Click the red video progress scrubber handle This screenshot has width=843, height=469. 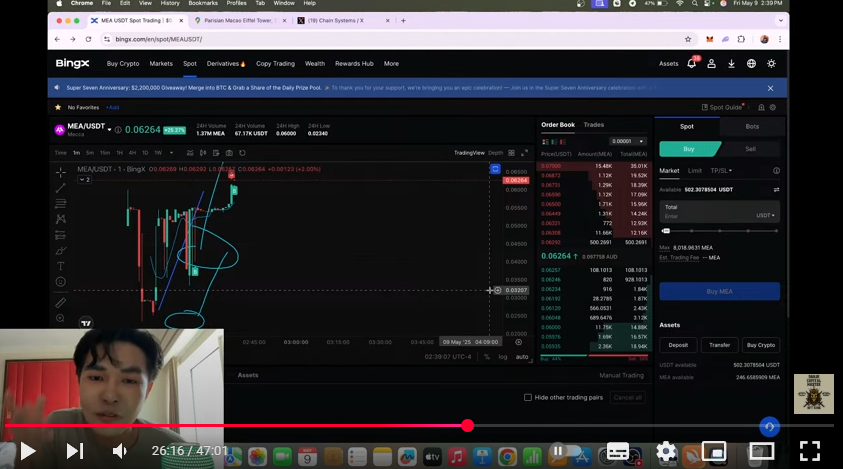pyautogui.click(x=468, y=425)
